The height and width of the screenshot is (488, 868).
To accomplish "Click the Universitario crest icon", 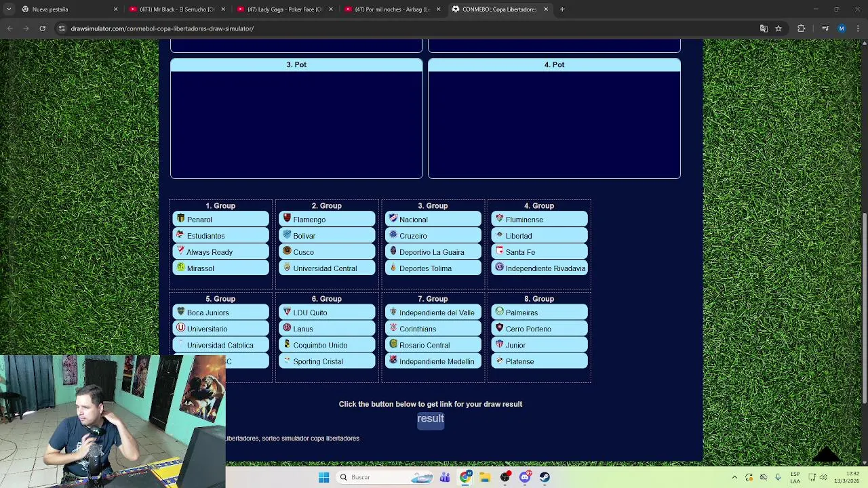I will [180, 328].
